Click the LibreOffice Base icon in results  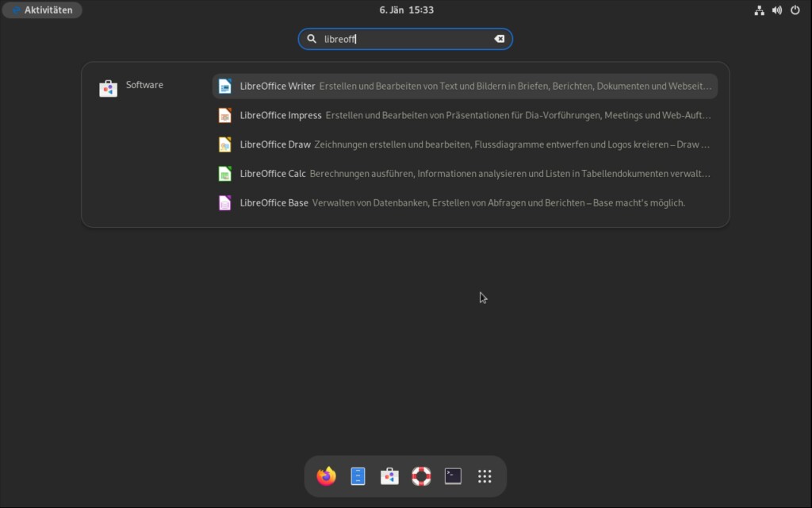(224, 202)
